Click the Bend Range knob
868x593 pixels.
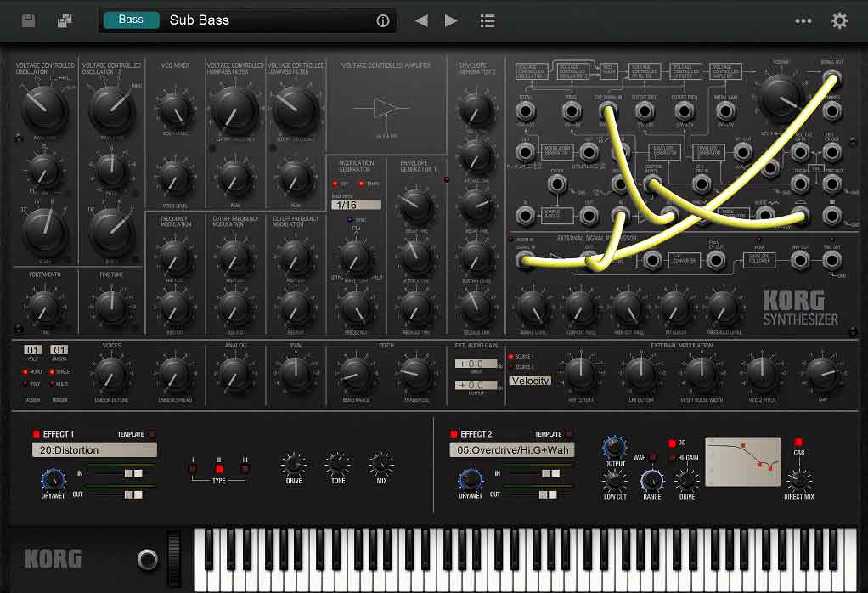(356, 375)
